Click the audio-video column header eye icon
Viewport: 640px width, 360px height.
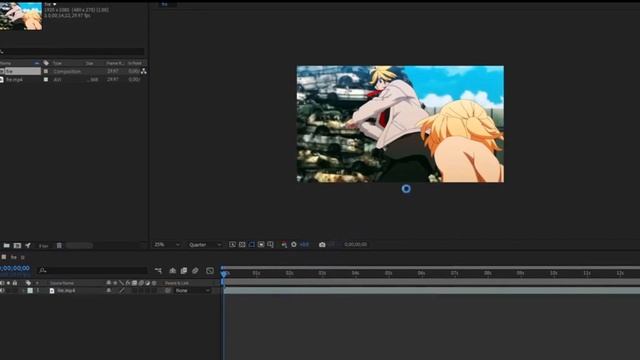click(x=2, y=283)
